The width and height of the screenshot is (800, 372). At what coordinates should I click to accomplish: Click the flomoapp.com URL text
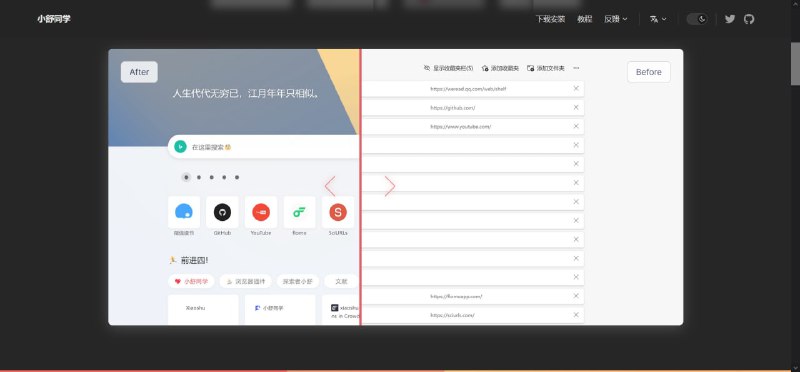tap(456, 296)
